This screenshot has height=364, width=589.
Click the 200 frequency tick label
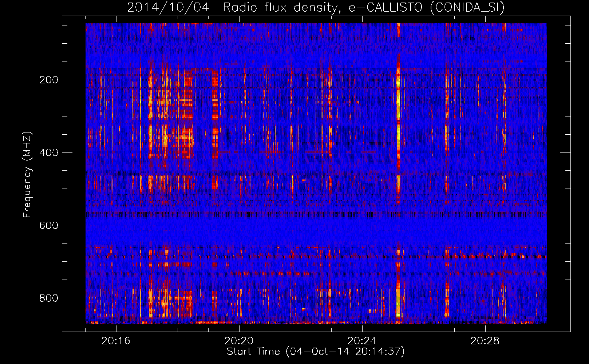click(x=49, y=80)
